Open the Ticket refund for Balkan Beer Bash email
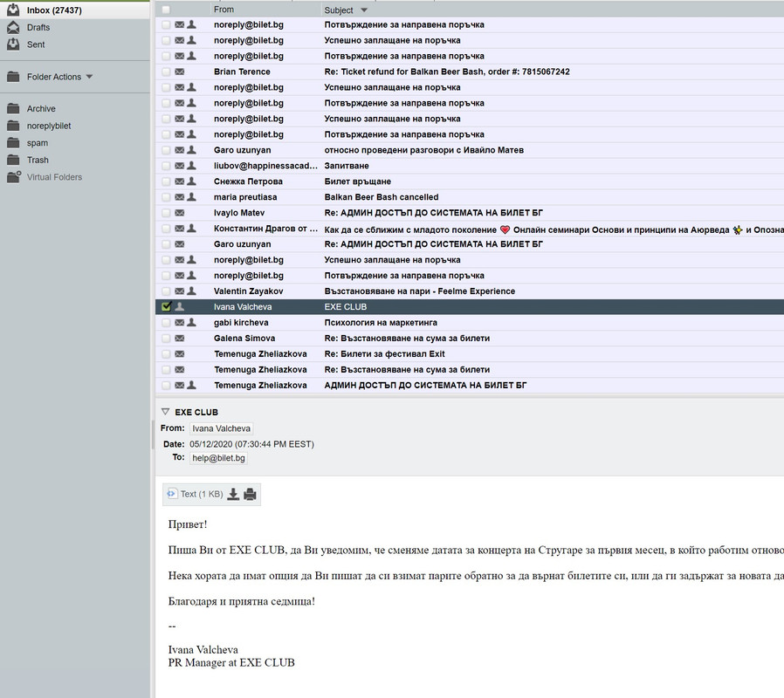This screenshot has width=784, height=698. point(446,72)
